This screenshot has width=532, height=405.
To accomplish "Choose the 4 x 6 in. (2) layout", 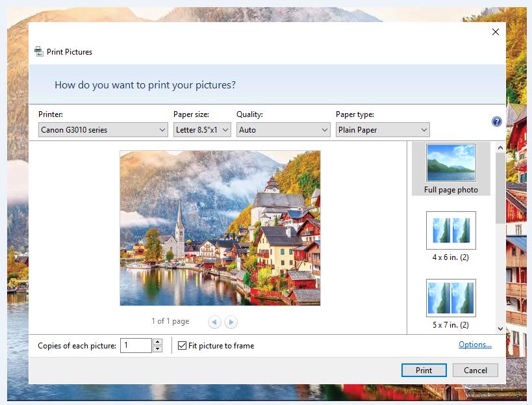I will [x=451, y=230].
